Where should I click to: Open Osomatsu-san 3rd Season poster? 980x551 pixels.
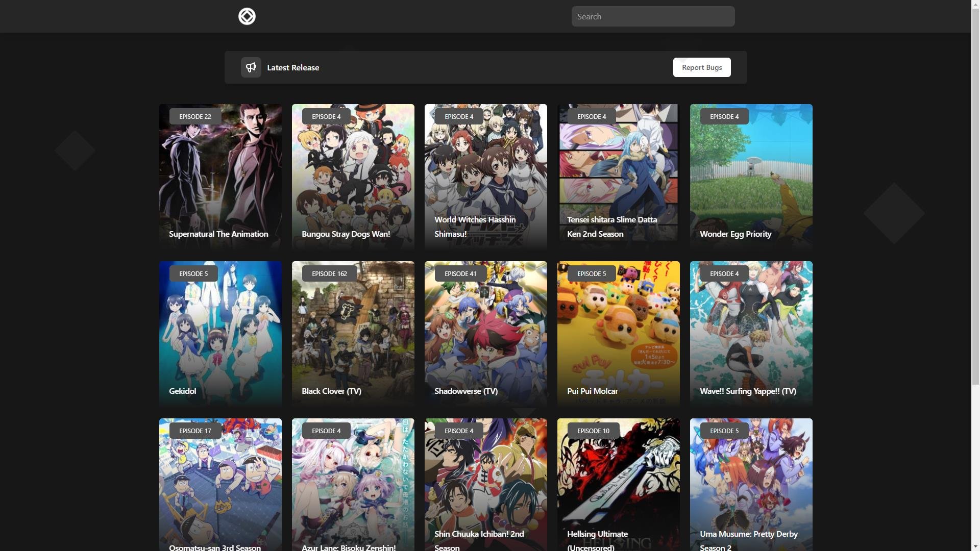pos(220,485)
